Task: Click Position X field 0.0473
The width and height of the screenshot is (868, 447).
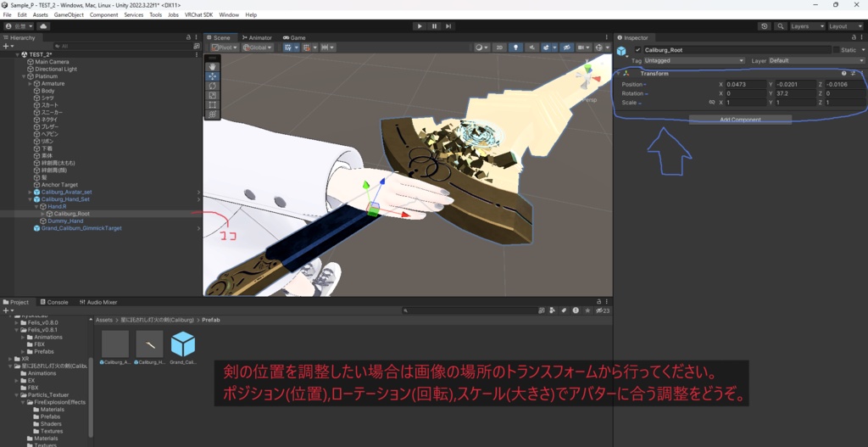Action: 746,84
